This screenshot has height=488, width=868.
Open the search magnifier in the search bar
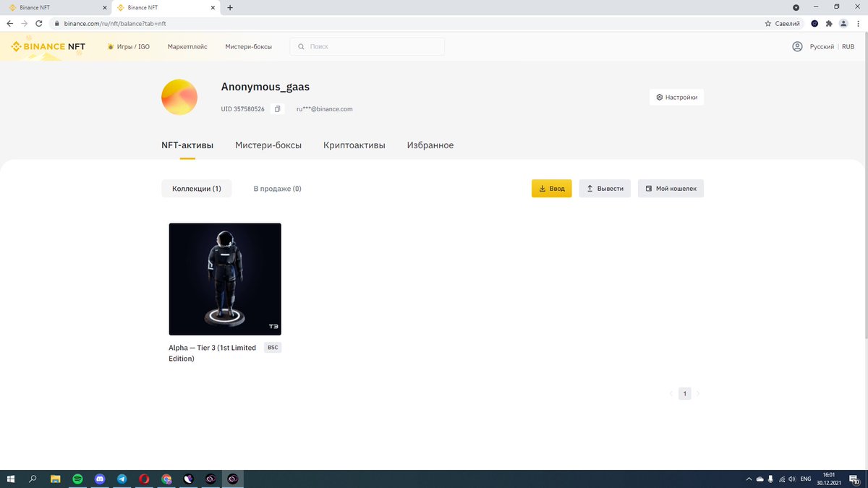(x=301, y=46)
